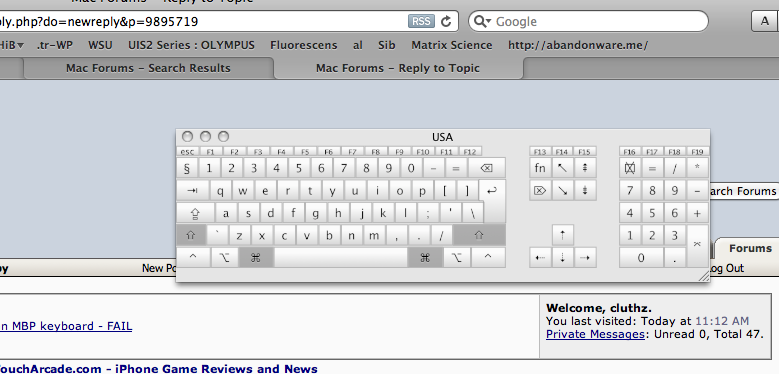The width and height of the screenshot is (779, 374).
Task: Click the backslash key on virtual keyboard
Action: click(473, 214)
